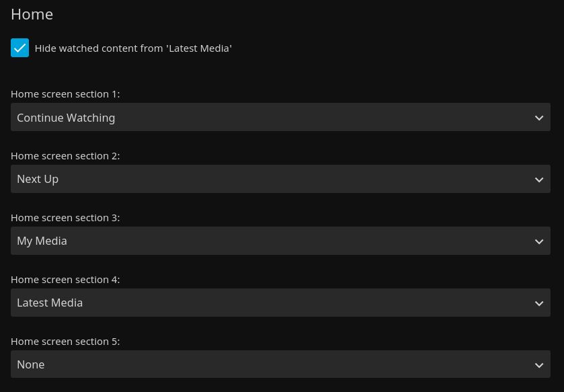The image size is (564, 392).
Task: Click the chevron arrow on Latest Media dropdown
Action: click(x=538, y=303)
